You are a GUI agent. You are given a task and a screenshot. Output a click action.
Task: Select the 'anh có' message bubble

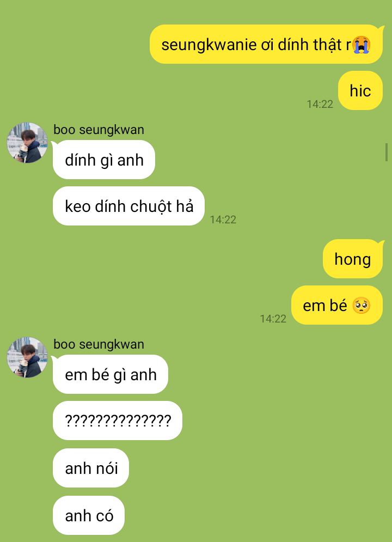click(x=89, y=515)
